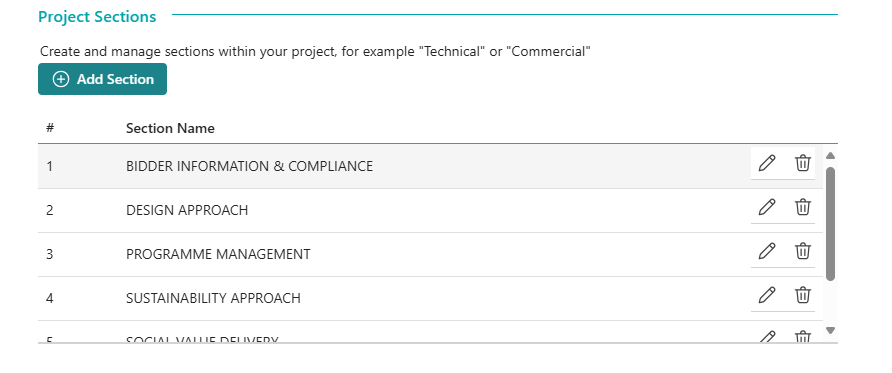This screenshot has height=373, width=892.
Task: Click the Add Section button
Action: 102,79
